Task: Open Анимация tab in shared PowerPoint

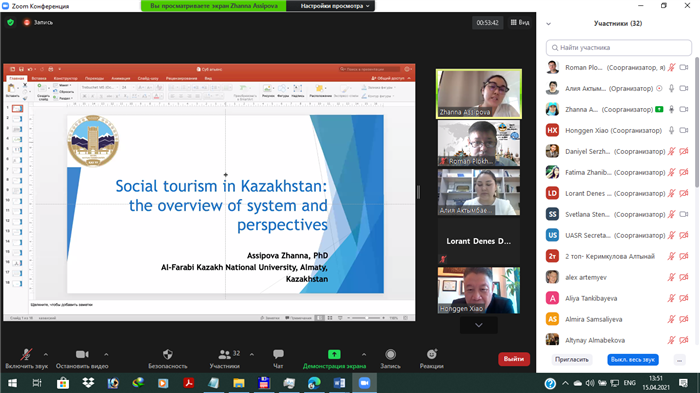Action: pyautogui.click(x=121, y=78)
